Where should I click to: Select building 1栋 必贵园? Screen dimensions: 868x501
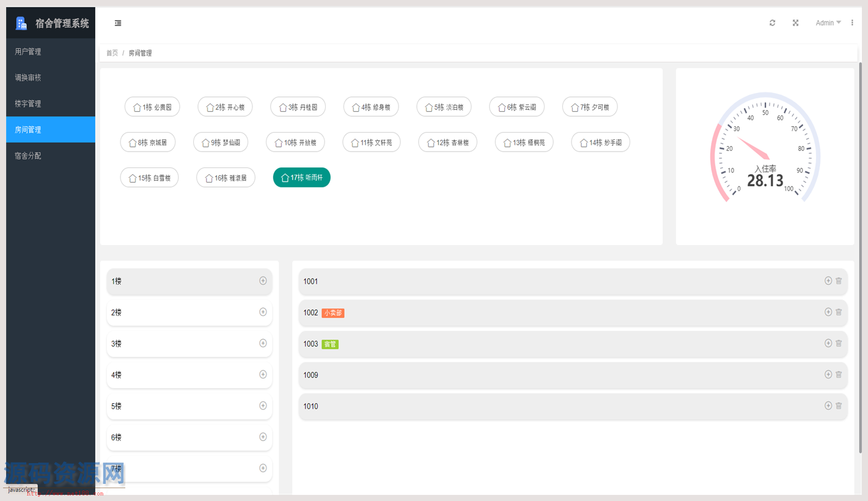pos(152,107)
